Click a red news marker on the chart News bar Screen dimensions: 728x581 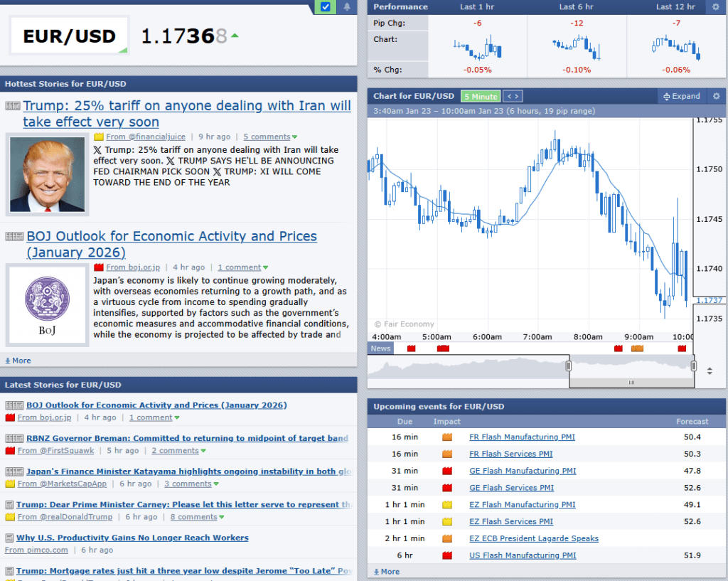point(410,348)
